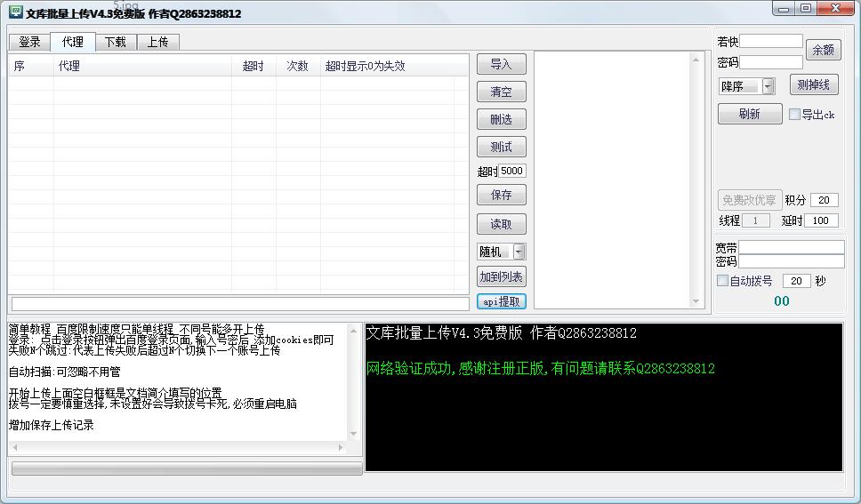Enable the 导出ck checkbox

tap(794, 114)
